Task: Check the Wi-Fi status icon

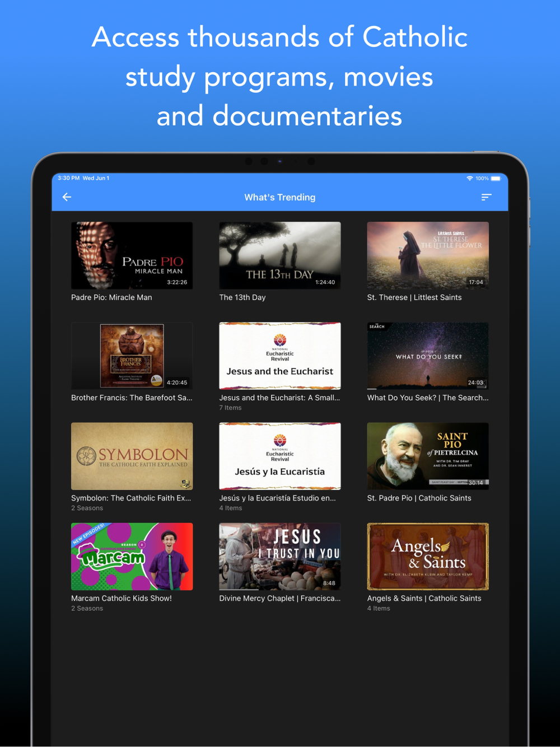Action: pyautogui.click(x=469, y=178)
